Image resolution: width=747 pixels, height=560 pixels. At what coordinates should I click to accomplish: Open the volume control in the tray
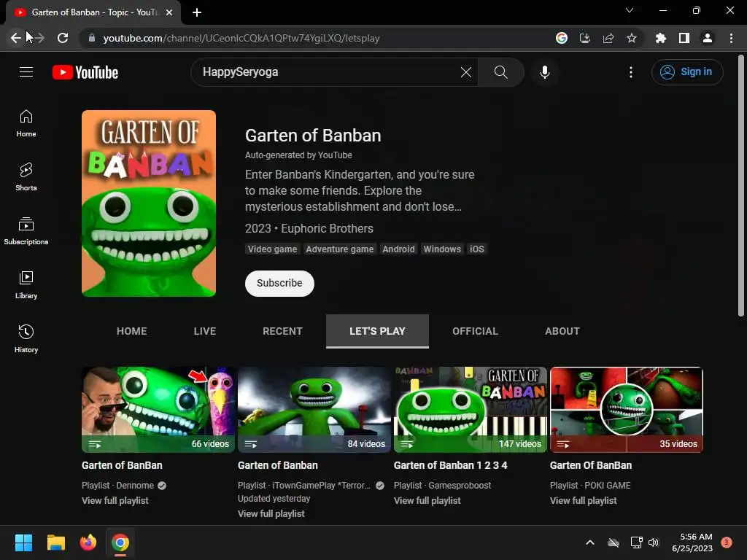[x=654, y=542]
